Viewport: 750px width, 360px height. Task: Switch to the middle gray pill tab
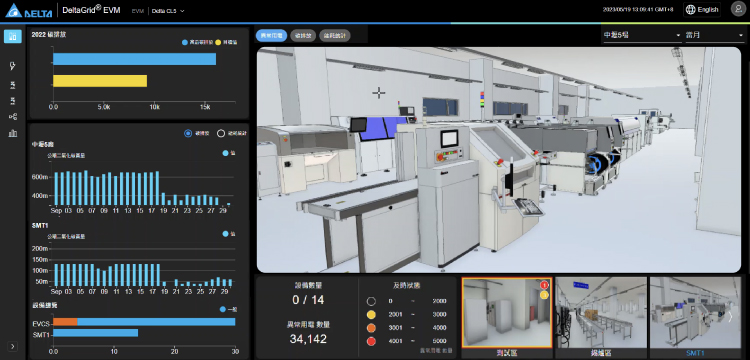click(303, 35)
